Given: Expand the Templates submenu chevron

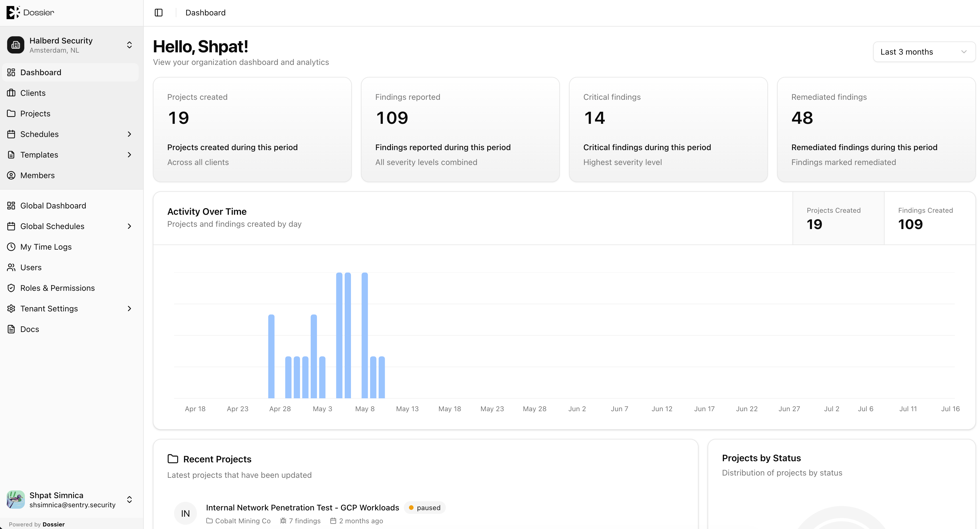Looking at the screenshot, I should click(x=129, y=154).
